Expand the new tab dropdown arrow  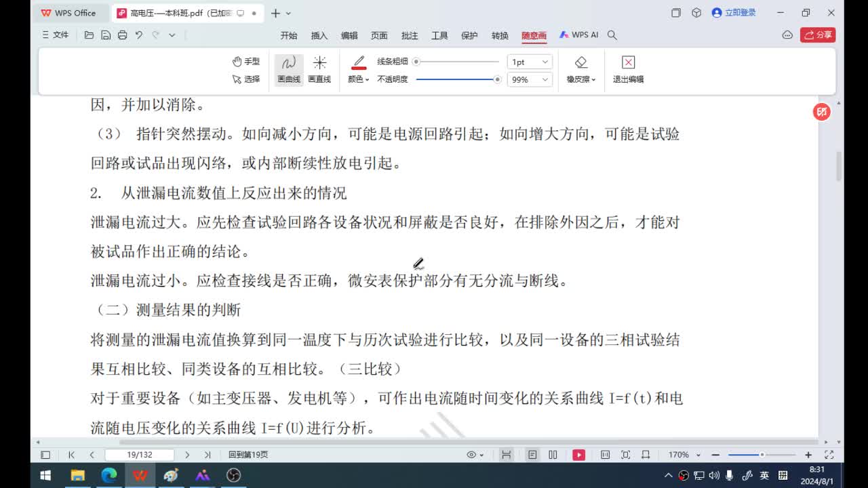coord(288,13)
